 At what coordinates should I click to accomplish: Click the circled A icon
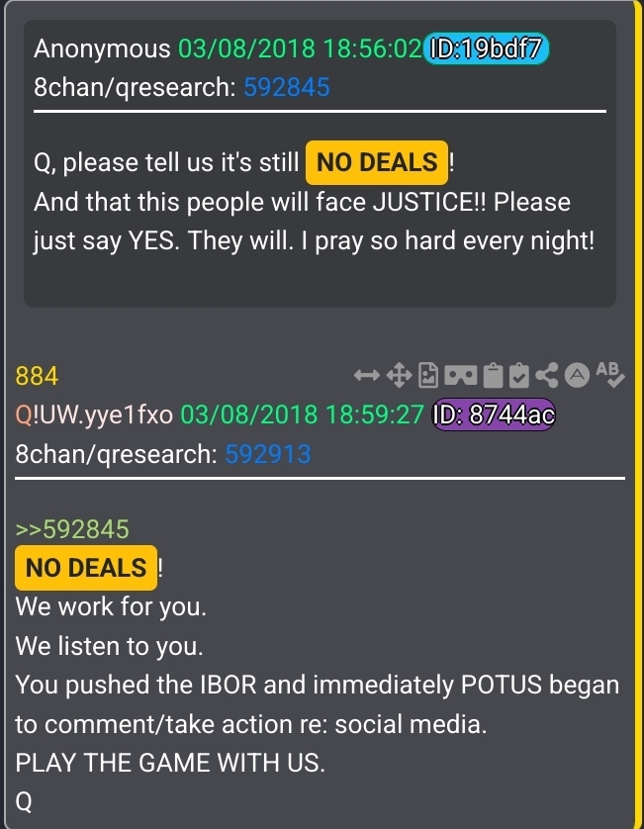pos(577,375)
